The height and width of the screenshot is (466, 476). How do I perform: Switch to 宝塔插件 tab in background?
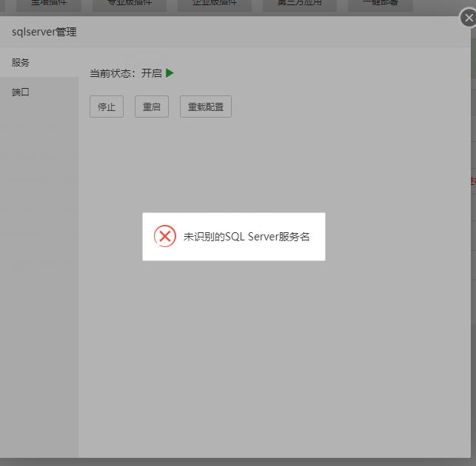[49, 4]
